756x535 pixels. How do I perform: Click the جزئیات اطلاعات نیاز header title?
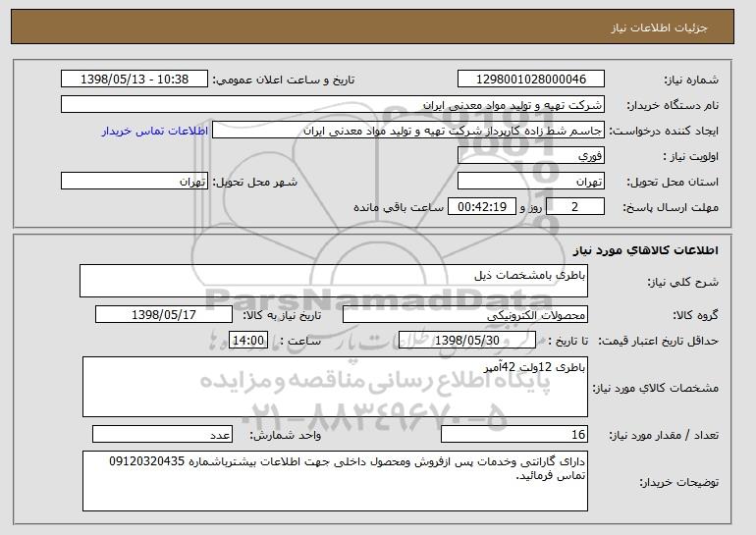[659, 27]
